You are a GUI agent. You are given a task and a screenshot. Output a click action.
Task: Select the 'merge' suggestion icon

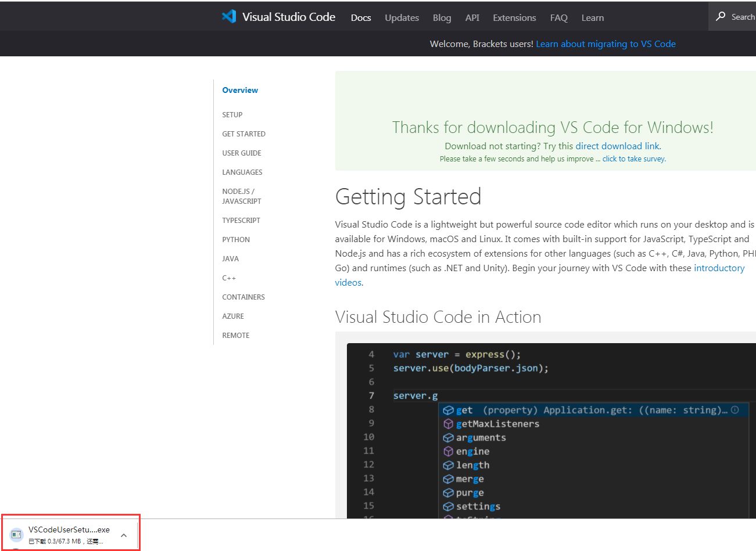[x=448, y=479]
